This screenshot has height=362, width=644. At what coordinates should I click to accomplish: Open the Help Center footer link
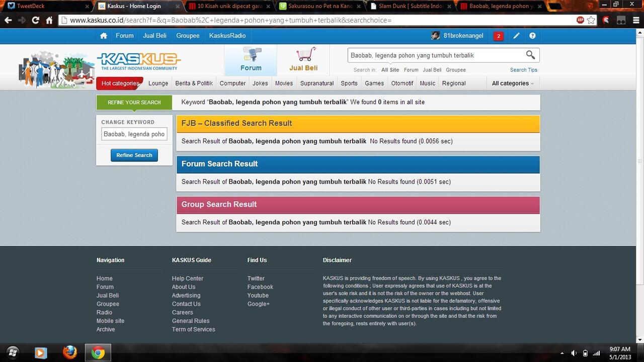[x=188, y=279]
